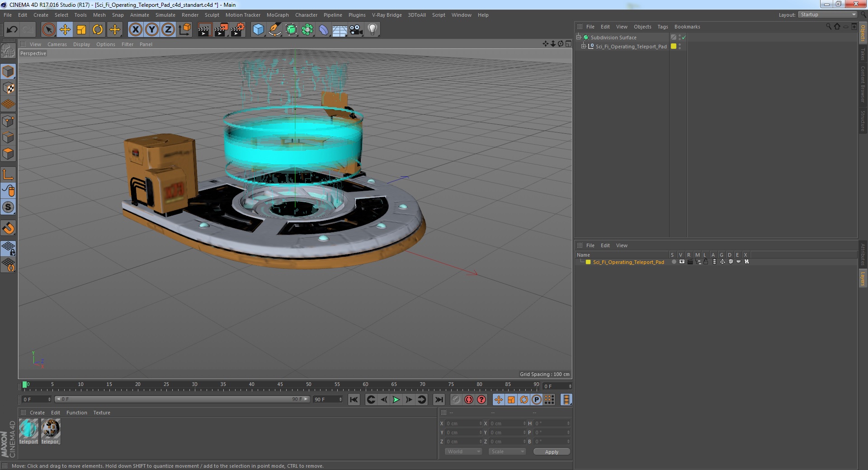
Task: Enable Points mode
Action: (8, 121)
